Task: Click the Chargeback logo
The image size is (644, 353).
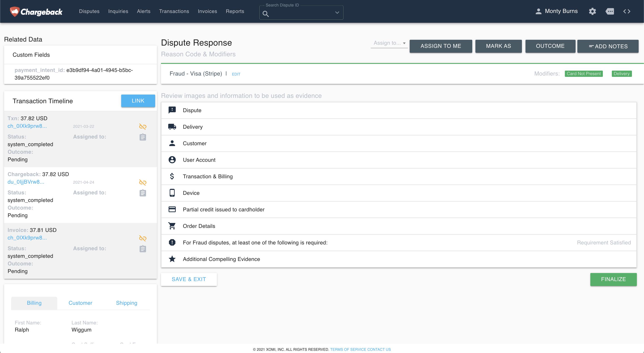Action: pyautogui.click(x=36, y=11)
